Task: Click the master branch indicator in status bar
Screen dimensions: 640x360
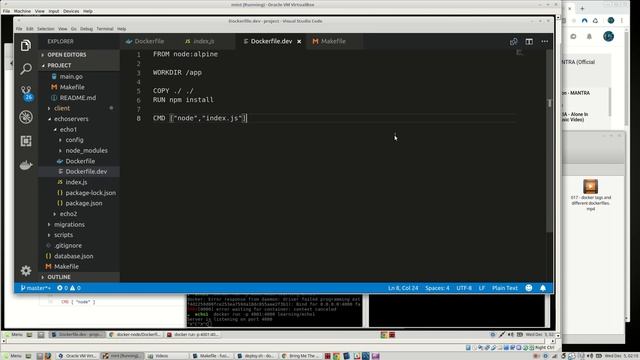Action: (x=36, y=288)
